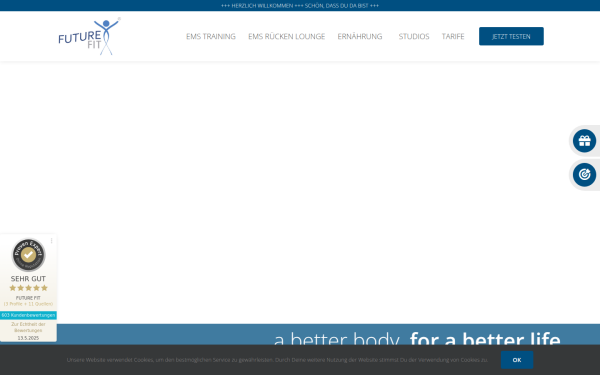Open the EMS Training menu item
The width and height of the screenshot is (600, 375).
pyautogui.click(x=211, y=36)
